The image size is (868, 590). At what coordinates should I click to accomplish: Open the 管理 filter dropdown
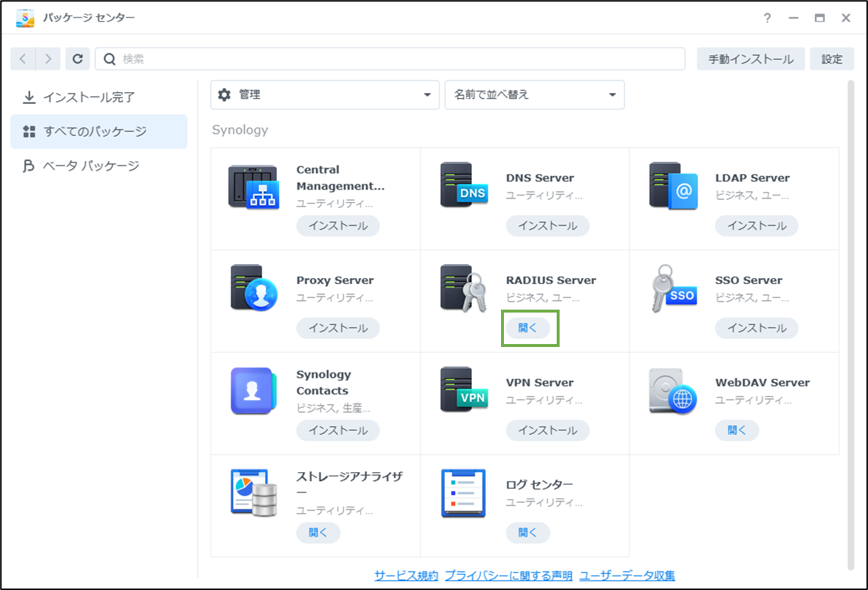pyautogui.click(x=324, y=94)
